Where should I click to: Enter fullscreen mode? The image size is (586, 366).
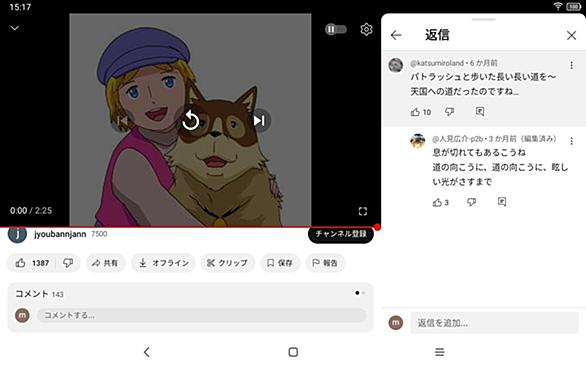pyautogui.click(x=363, y=211)
